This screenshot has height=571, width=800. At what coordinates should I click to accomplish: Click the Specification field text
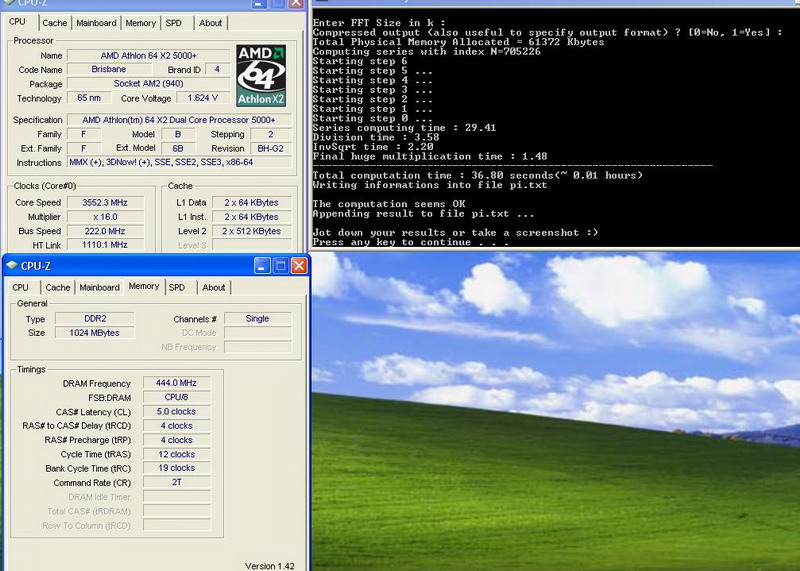pyautogui.click(x=179, y=119)
